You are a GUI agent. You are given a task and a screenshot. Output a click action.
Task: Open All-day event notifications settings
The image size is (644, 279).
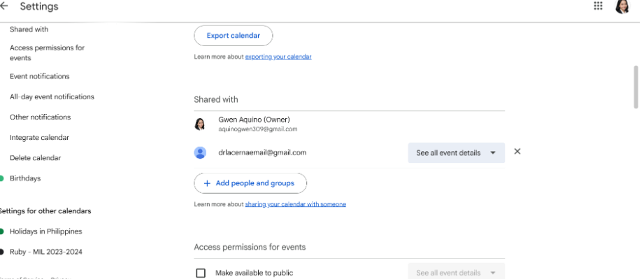tap(52, 97)
